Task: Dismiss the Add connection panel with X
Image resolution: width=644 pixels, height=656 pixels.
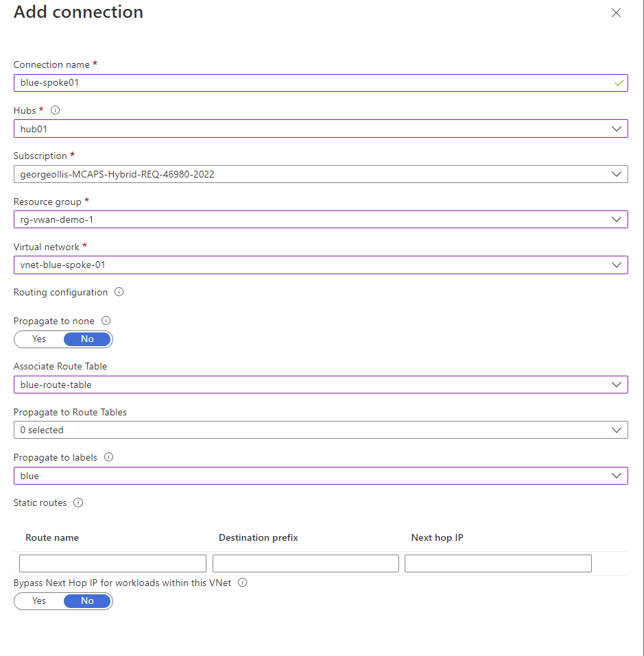Action: [x=616, y=12]
